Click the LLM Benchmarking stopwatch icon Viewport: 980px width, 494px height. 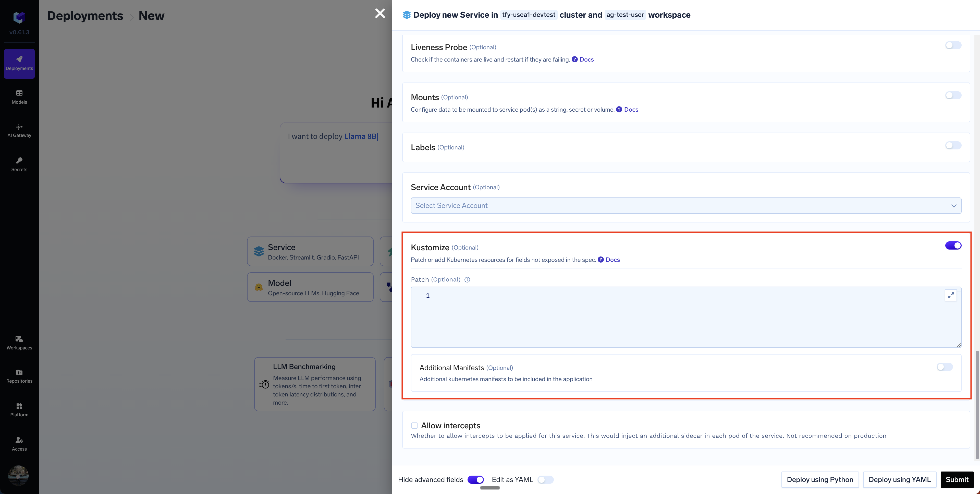pos(264,384)
